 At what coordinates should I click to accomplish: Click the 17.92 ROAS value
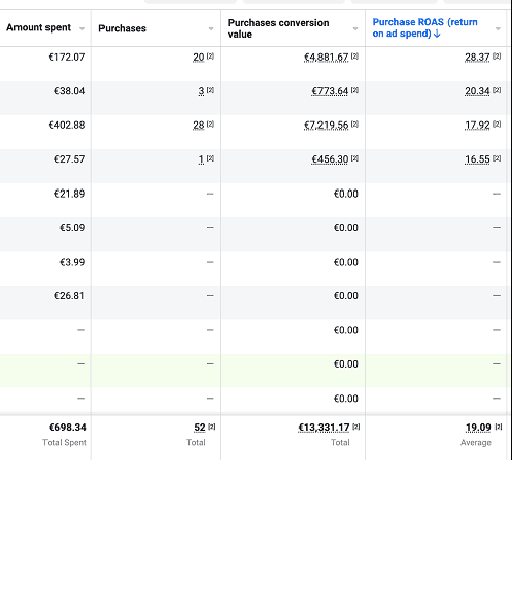pyautogui.click(x=477, y=125)
